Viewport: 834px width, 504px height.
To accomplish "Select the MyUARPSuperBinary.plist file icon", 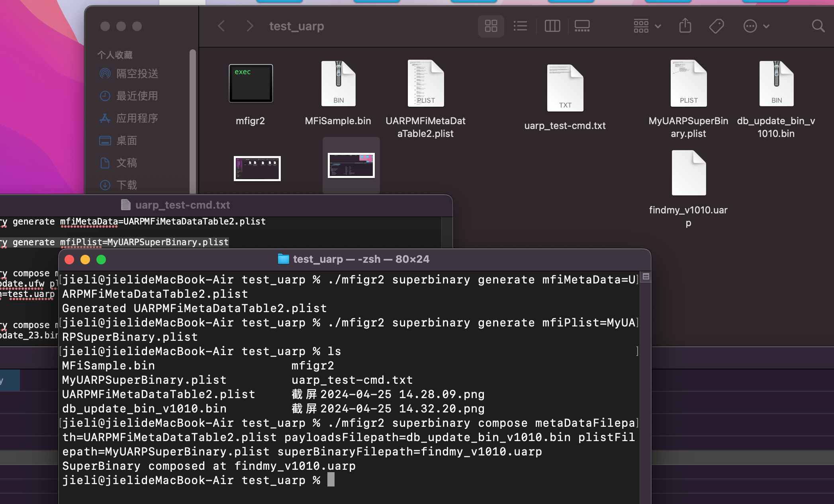I will [x=688, y=83].
